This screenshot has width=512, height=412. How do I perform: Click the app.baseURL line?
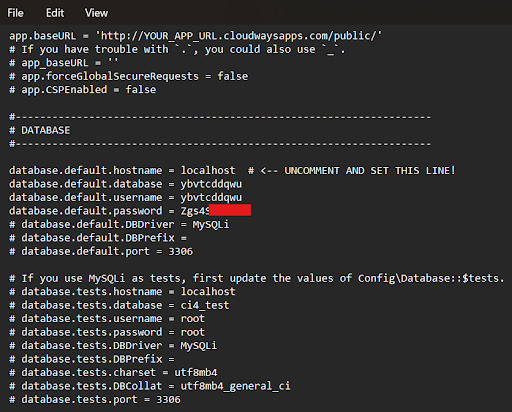[196, 36]
